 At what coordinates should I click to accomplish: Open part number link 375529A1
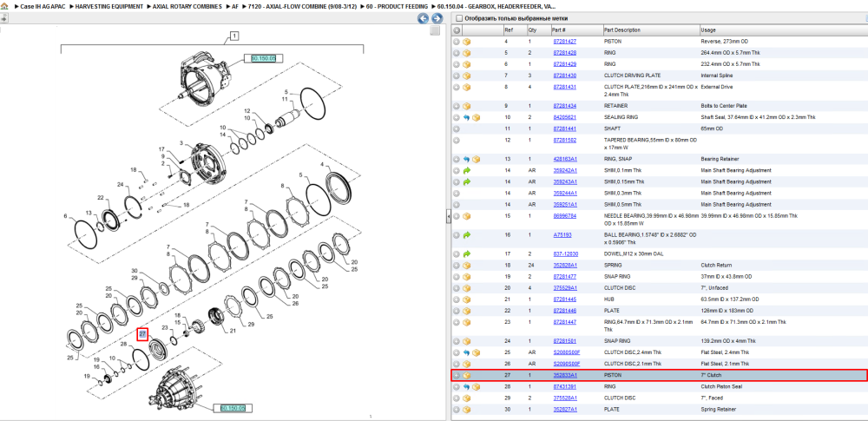pyautogui.click(x=565, y=288)
